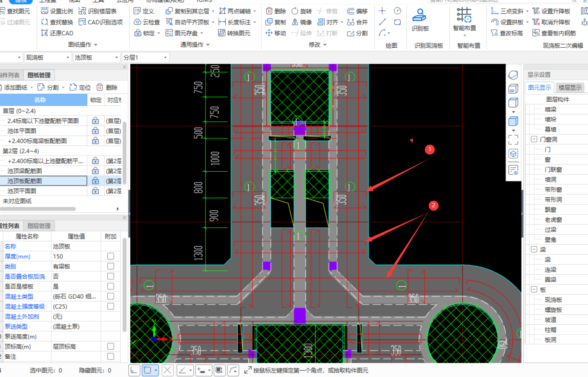The width and height of the screenshot is (588, 377).
Task: Collapse the 板 layer group
Action: [x=534, y=290]
